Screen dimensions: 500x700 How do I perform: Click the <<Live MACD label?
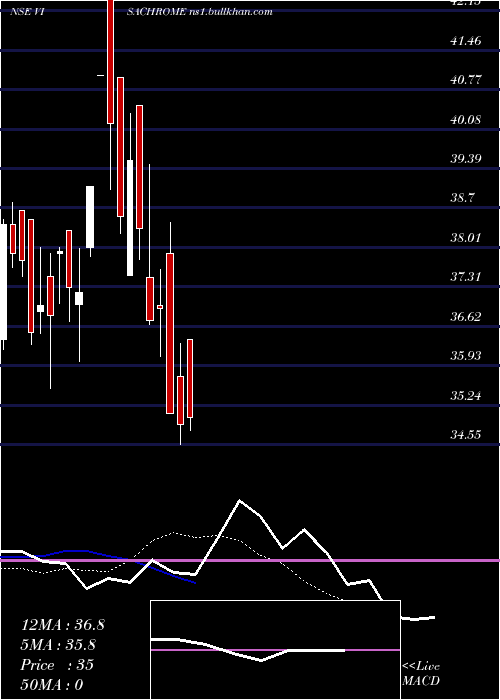pos(421,674)
